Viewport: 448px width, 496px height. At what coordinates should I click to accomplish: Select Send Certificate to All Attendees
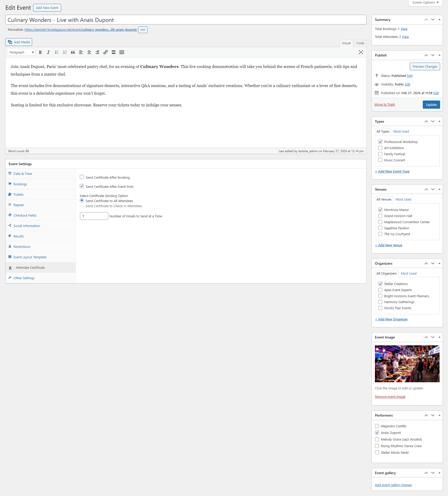click(82, 201)
